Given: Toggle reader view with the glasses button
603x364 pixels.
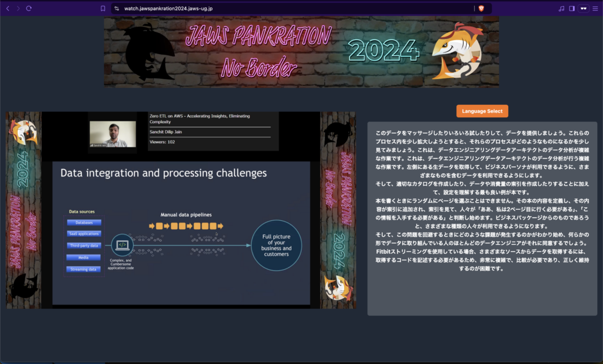Looking at the screenshot, I should (x=583, y=8).
